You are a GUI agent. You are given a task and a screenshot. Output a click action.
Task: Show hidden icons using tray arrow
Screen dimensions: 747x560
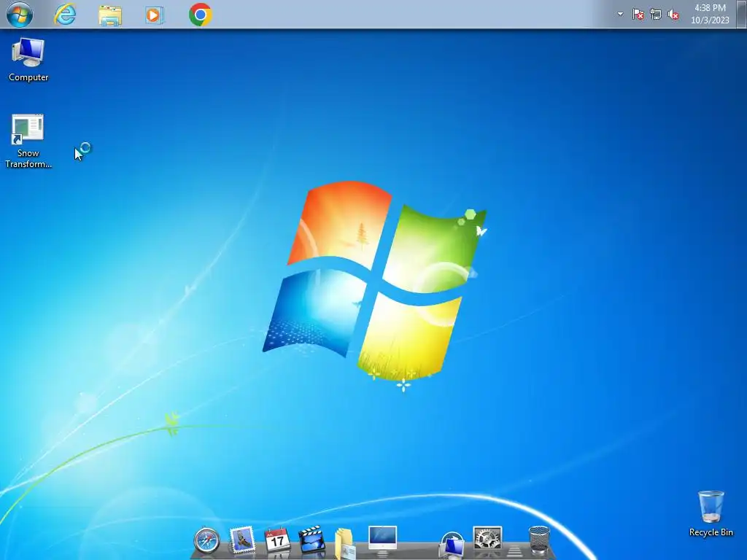pyautogui.click(x=620, y=14)
